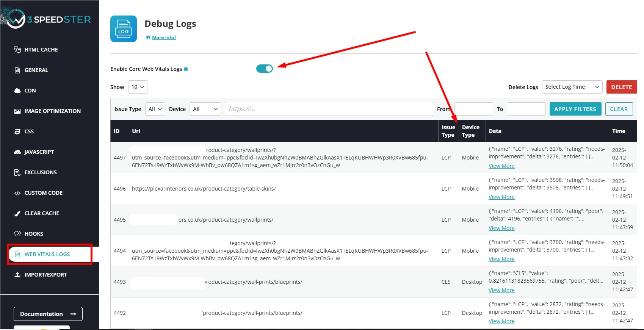Disable the Core Web Vitals Logs toggle
Viewport: 644px width, 330px height.
click(x=265, y=69)
